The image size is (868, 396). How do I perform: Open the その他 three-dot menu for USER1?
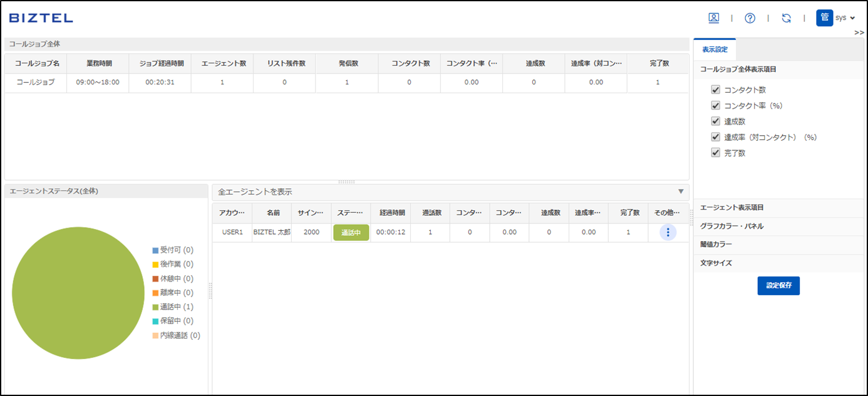tap(668, 232)
